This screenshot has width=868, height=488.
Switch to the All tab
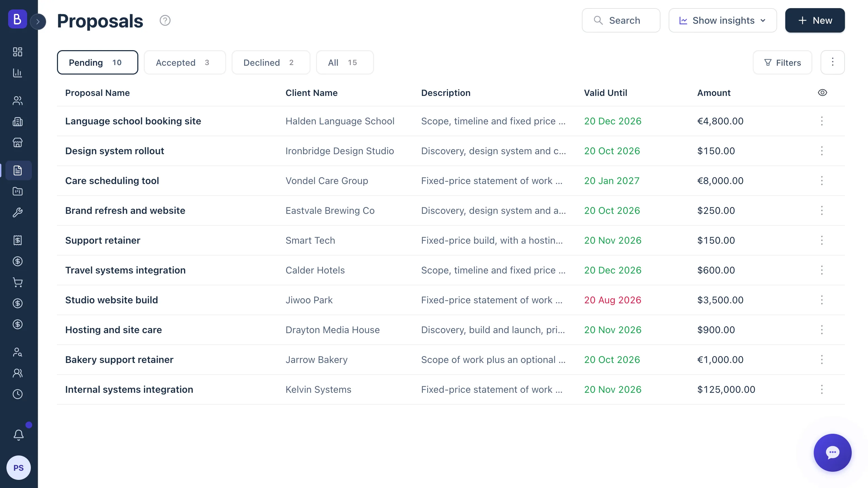[x=345, y=62]
